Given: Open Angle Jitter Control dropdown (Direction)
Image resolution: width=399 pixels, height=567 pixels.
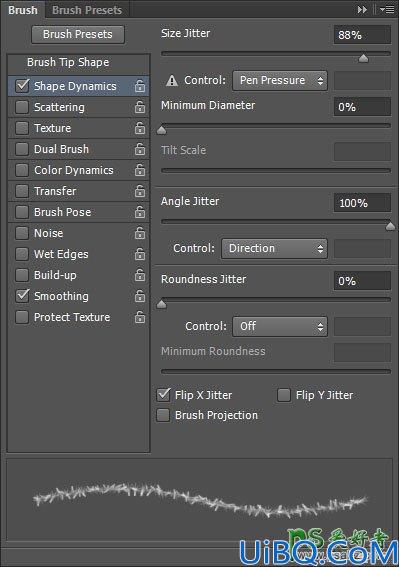Looking at the screenshot, I should coord(274,248).
